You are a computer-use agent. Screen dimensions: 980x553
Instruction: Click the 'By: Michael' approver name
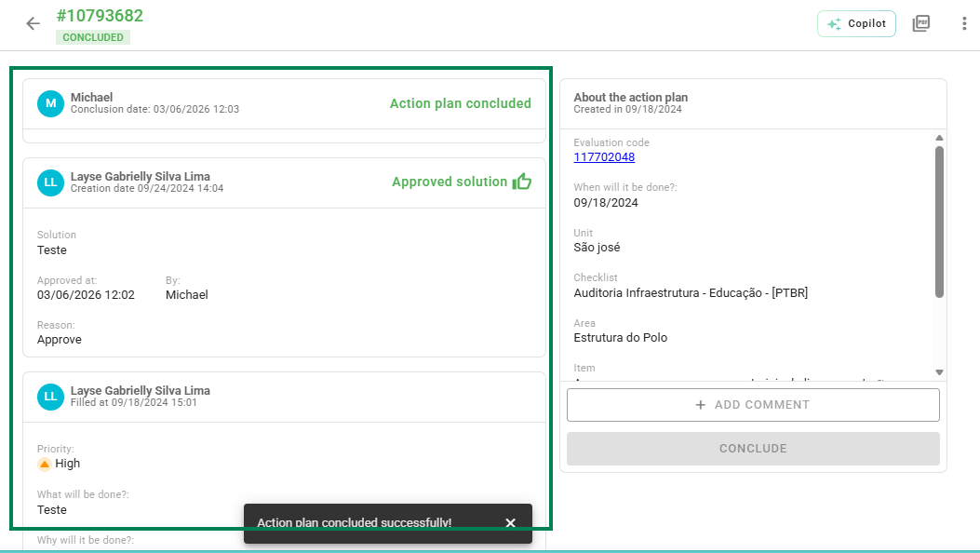(187, 295)
